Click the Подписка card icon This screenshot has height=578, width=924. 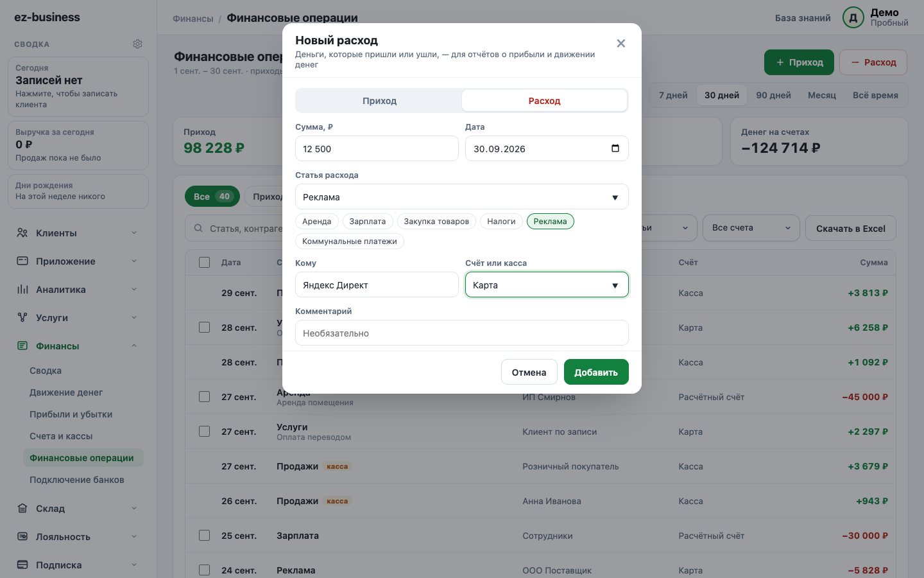22,565
